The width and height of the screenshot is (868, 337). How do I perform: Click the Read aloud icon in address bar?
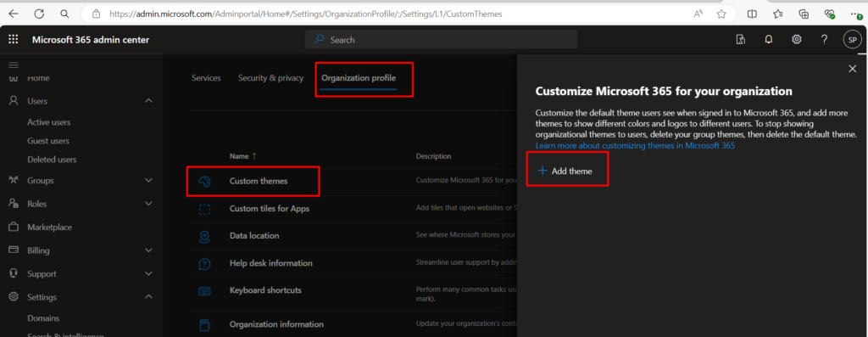click(x=698, y=14)
